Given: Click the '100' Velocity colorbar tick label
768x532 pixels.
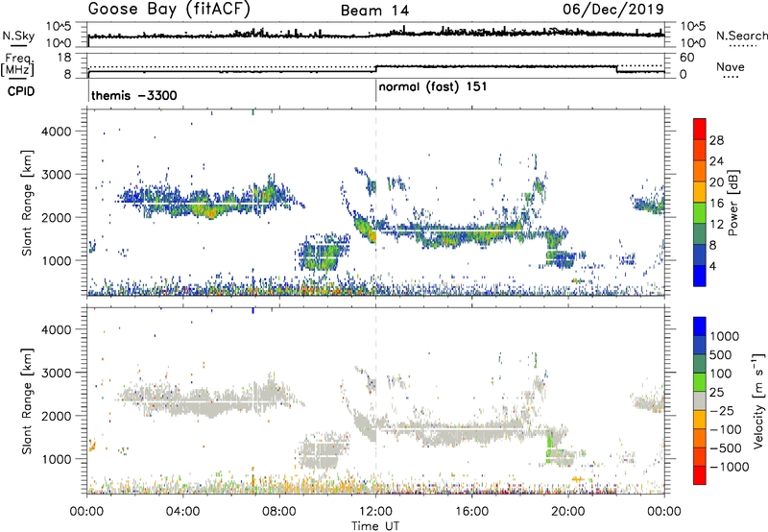Looking at the screenshot, I should click(720, 374).
